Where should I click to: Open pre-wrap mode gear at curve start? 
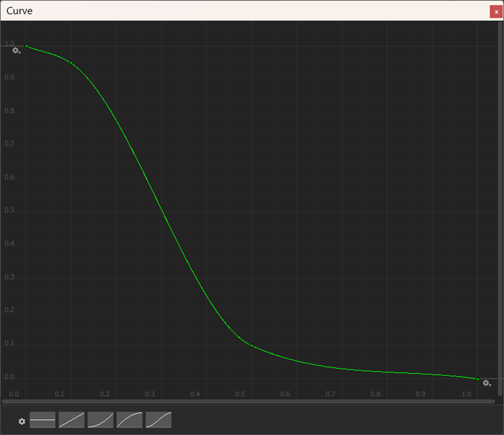16,51
